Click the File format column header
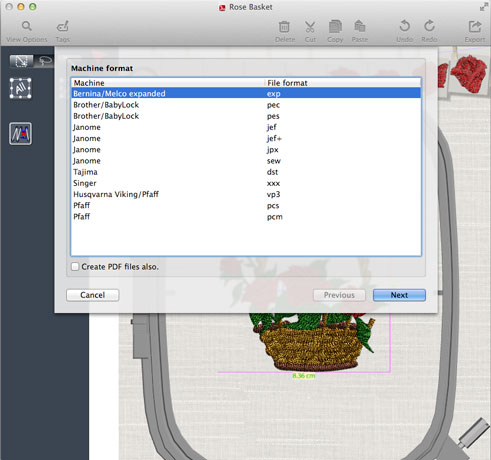Viewport: 491px width, 460px height. 343,83
